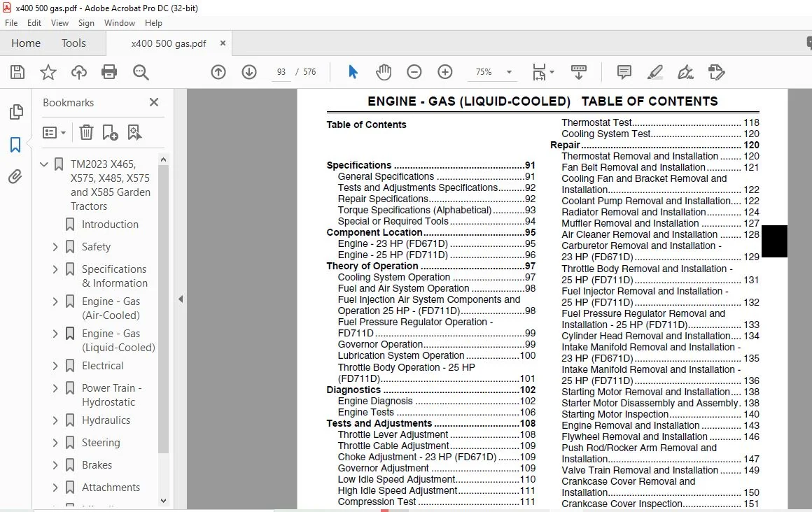Open the page fit options icon

[542, 72]
